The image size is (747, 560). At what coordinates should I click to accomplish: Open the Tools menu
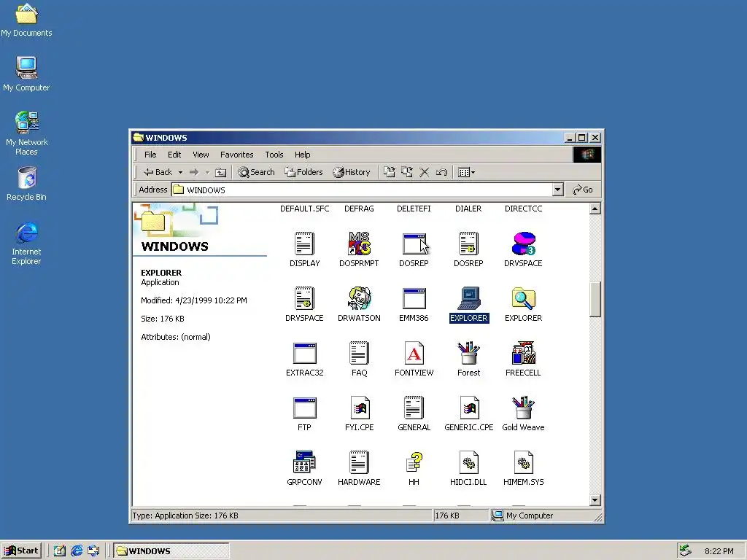click(274, 155)
